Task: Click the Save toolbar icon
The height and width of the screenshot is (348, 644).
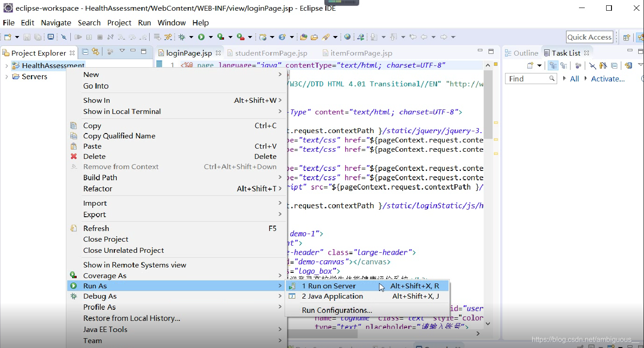Action: pos(27,37)
